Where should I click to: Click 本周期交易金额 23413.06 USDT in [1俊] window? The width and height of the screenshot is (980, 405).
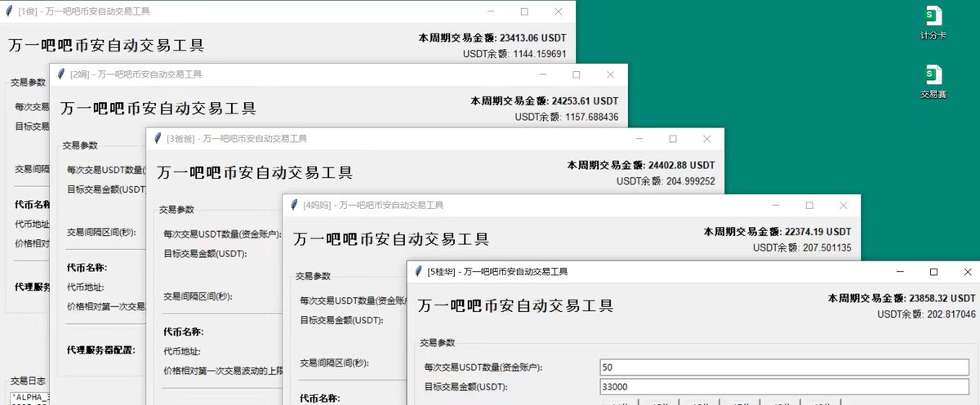(492, 38)
